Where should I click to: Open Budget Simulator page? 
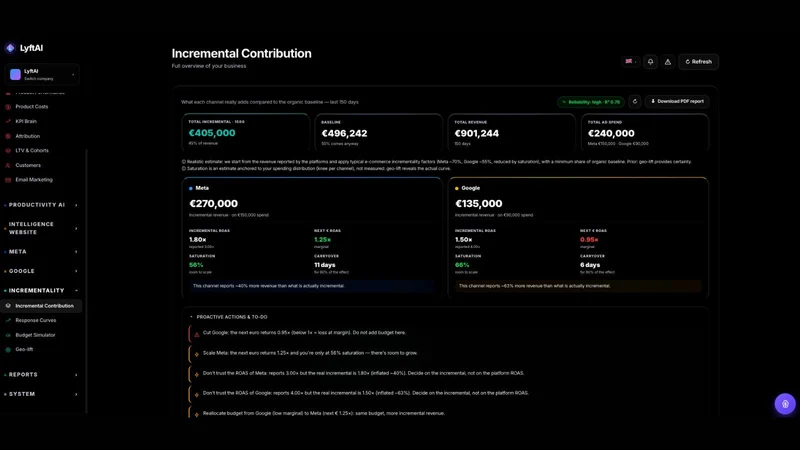tap(35, 335)
